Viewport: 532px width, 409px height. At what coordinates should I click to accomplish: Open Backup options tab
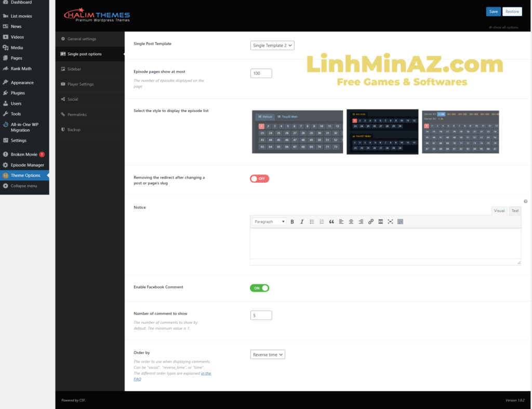point(90,129)
